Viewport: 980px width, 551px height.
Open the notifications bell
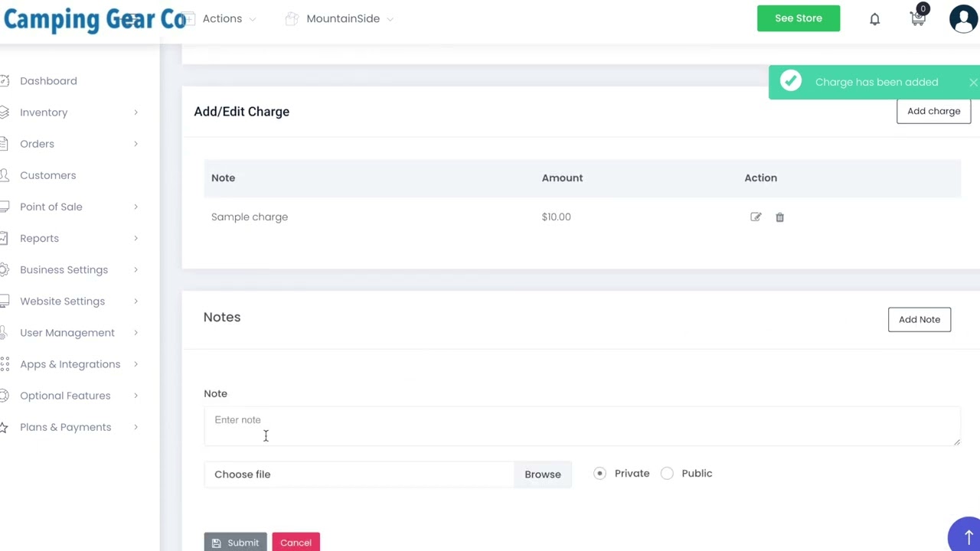click(874, 19)
